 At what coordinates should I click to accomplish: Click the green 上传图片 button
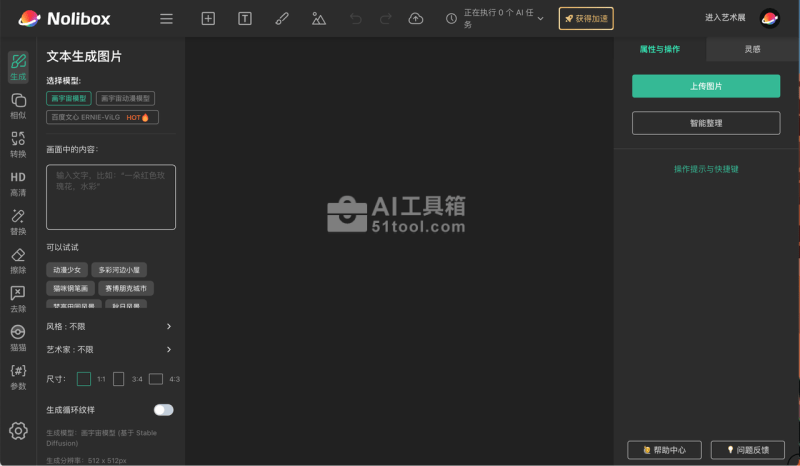(x=706, y=86)
